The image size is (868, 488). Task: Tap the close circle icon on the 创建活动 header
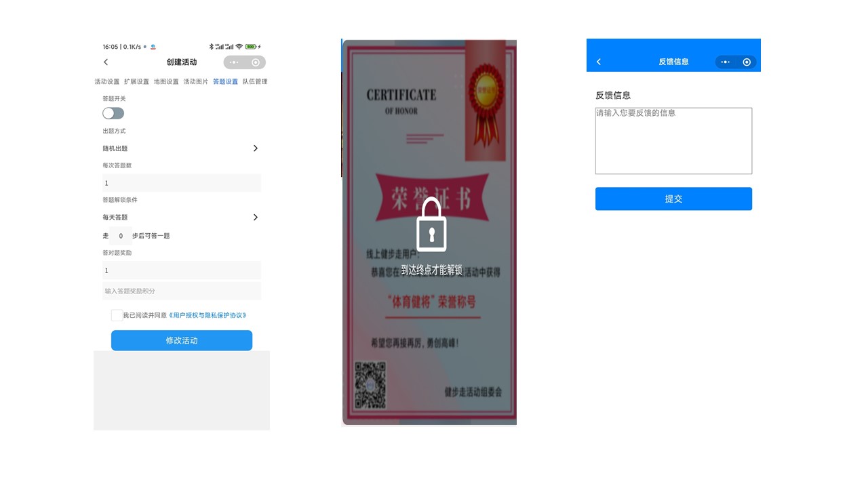click(x=256, y=62)
